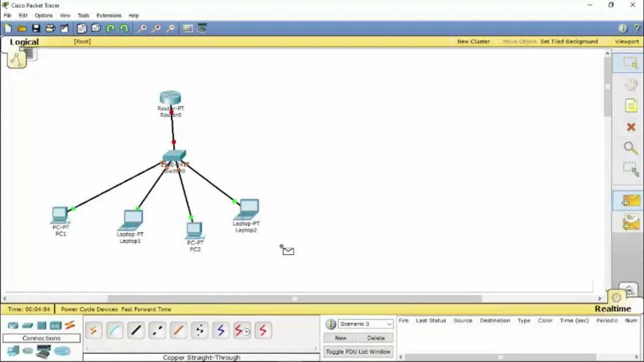
Task: Click the New scenario button
Action: 341,338
